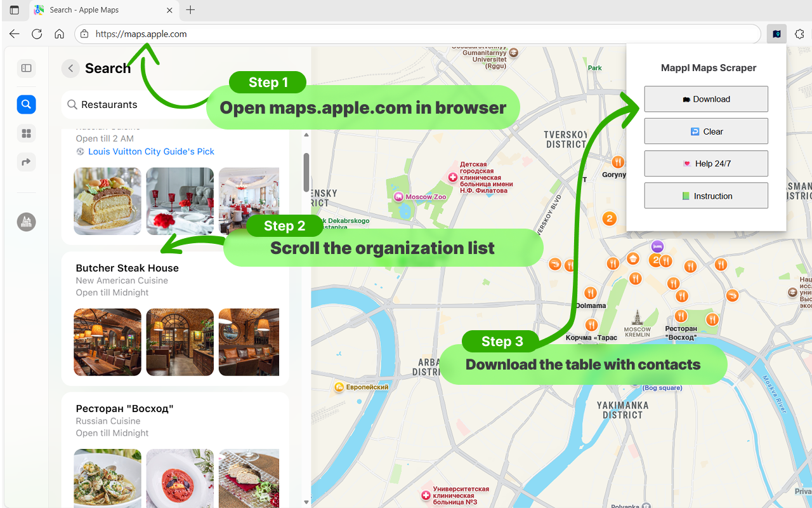Open the cake photo thumbnail

[108, 201]
